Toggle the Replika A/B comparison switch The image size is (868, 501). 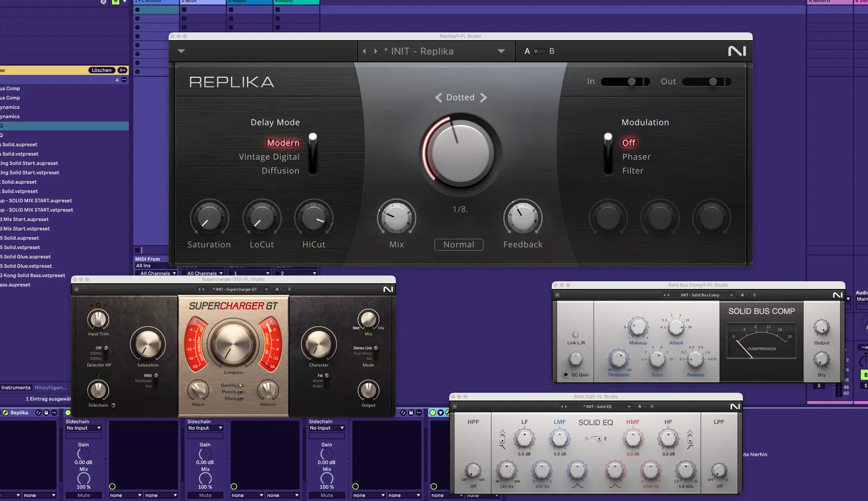point(539,51)
